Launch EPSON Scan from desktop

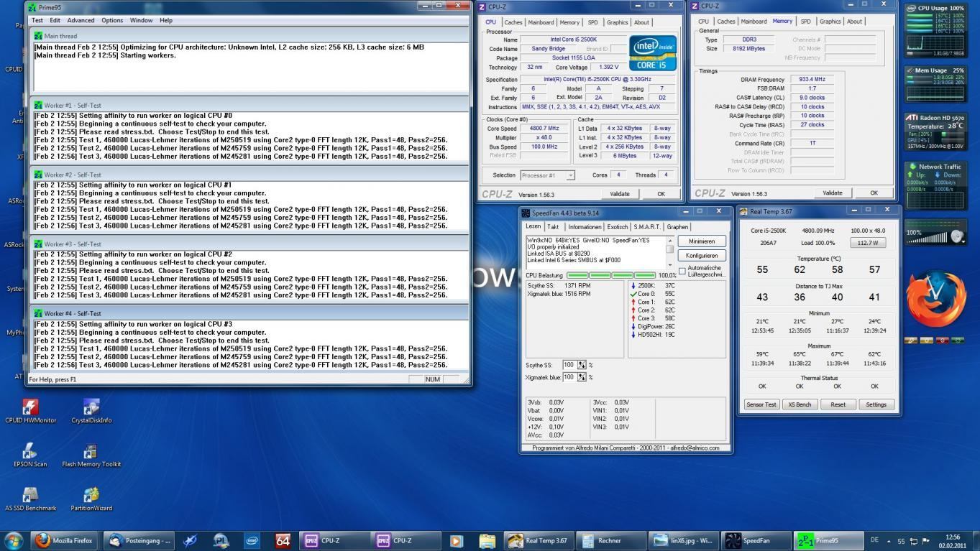(30, 455)
